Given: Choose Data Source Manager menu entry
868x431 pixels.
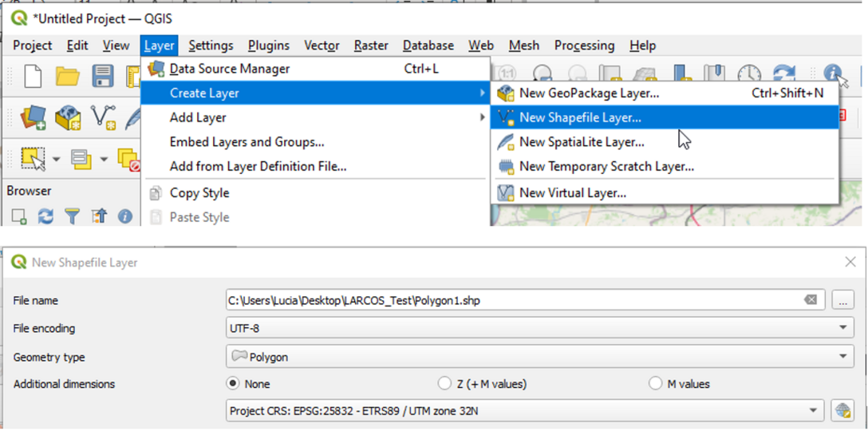Looking at the screenshot, I should (x=316, y=69).
